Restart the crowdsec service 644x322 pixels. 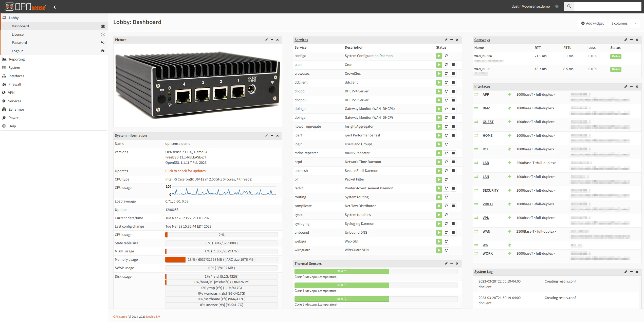point(446,74)
